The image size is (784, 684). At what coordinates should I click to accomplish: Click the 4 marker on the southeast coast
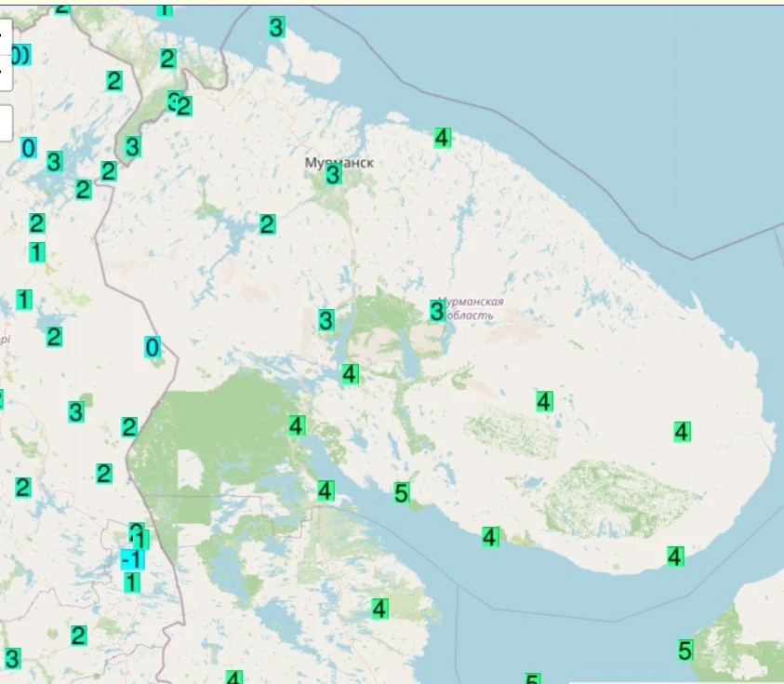coord(675,557)
